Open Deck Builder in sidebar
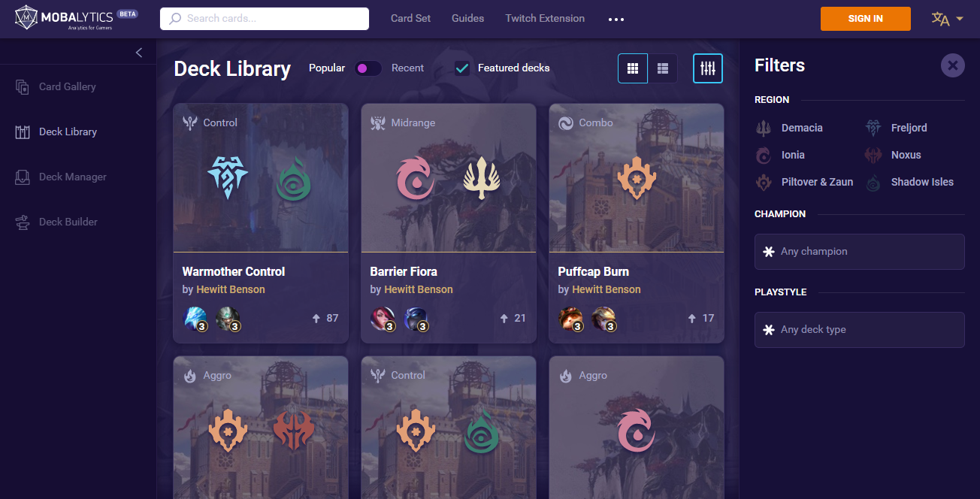The width and height of the screenshot is (980, 499). pos(68,222)
